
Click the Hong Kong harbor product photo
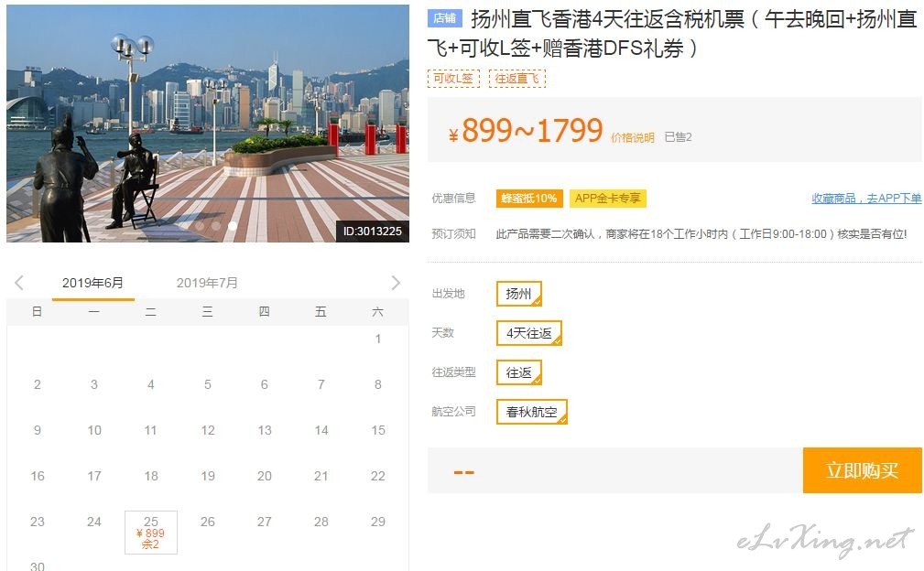(x=208, y=124)
